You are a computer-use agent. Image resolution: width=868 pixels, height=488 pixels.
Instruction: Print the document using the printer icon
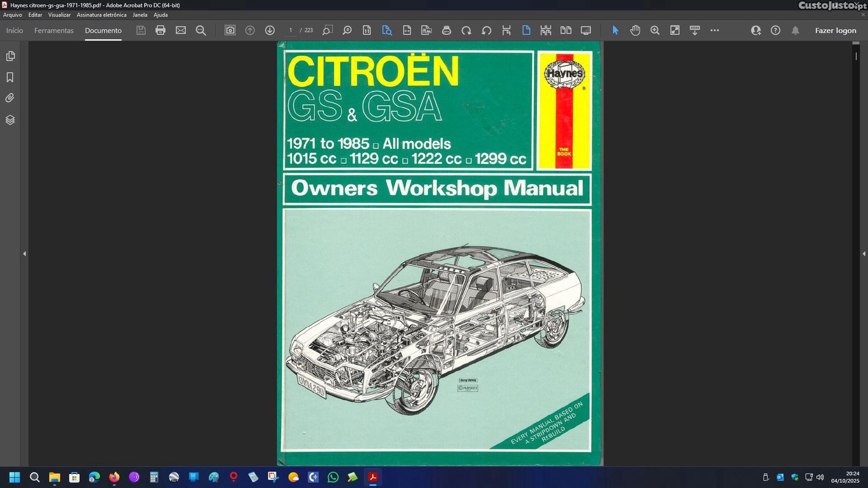tap(160, 30)
